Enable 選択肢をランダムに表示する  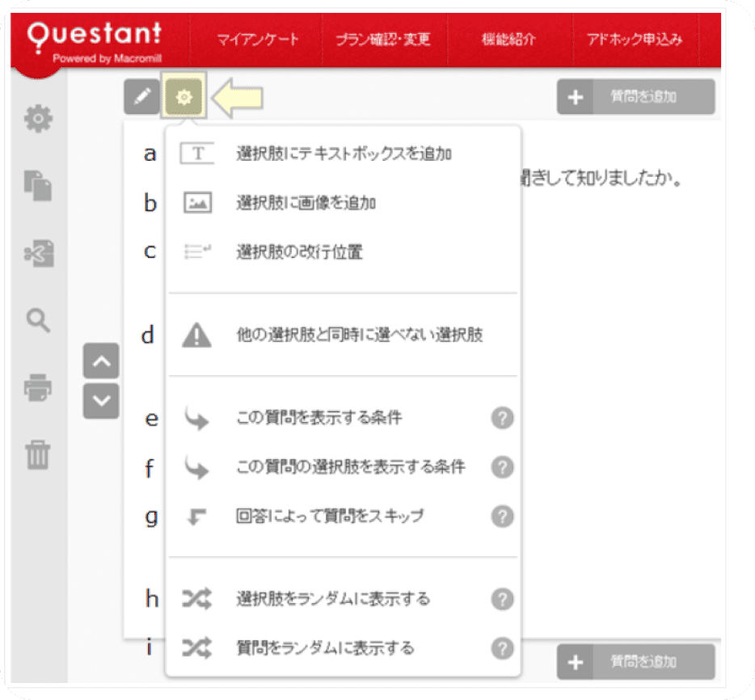point(335,598)
